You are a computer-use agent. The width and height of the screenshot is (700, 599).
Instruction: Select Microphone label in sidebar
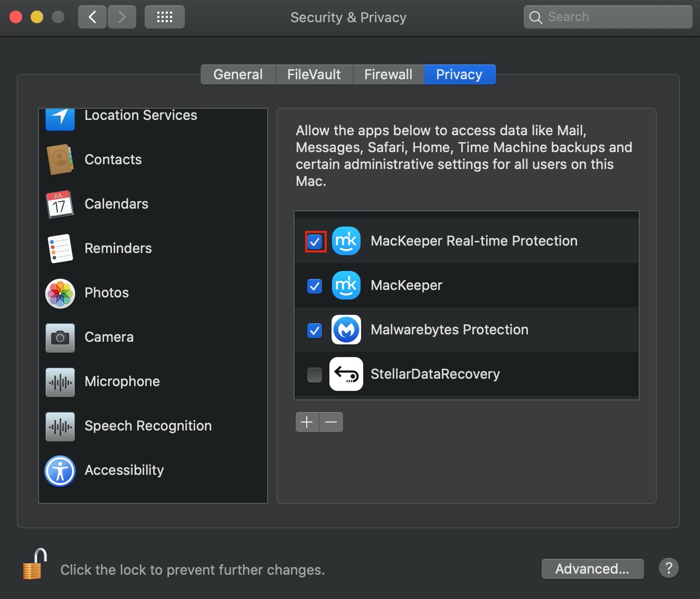(122, 381)
